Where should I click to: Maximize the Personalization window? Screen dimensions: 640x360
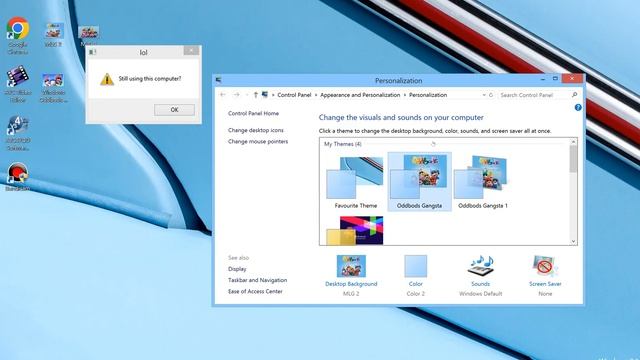(x=555, y=78)
